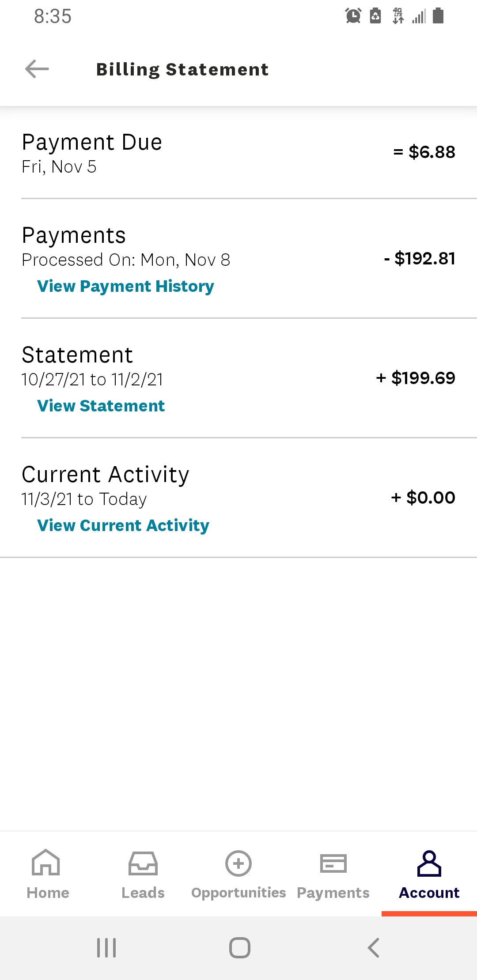Tap the battery icon in status bar

coord(438,16)
